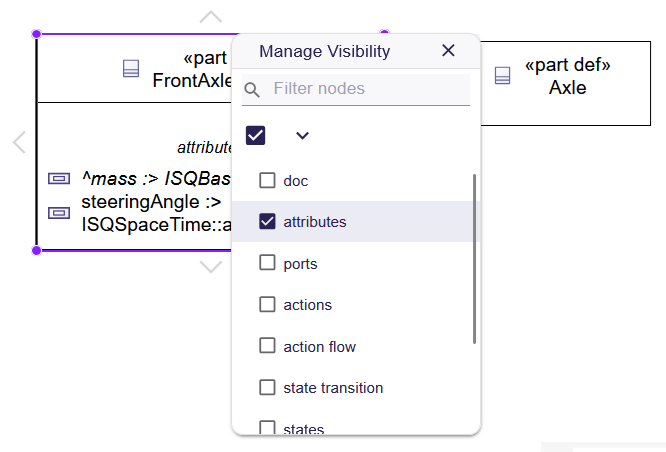This screenshot has height=452, width=666.
Task: Toggle the select-all checkbox
Action: pyautogui.click(x=256, y=135)
